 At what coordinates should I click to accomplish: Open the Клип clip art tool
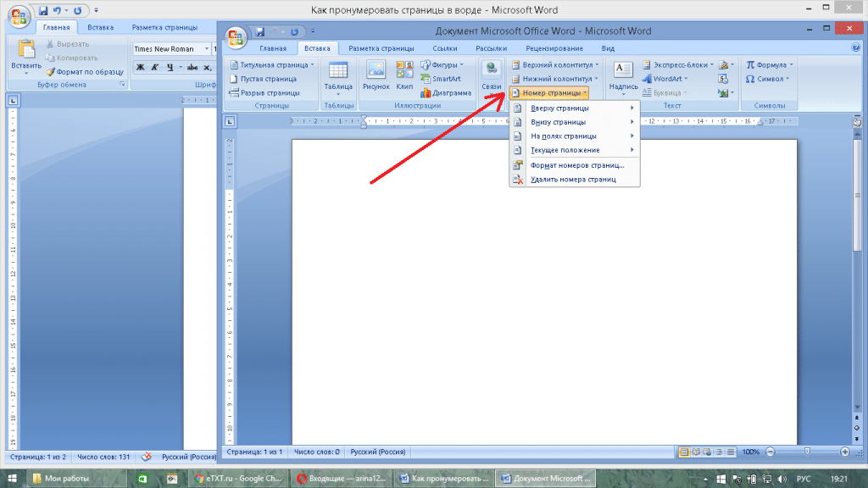(404, 76)
